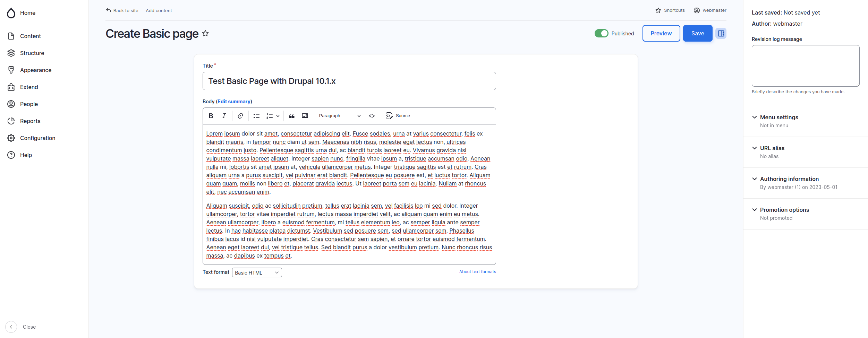Insert a link using the link icon
The image size is (868, 338).
240,116
